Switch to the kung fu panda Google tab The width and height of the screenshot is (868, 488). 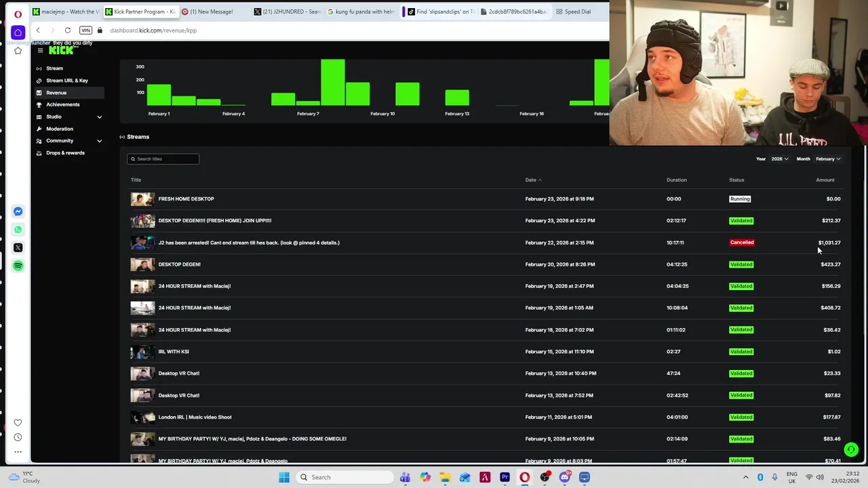(x=361, y=12)
